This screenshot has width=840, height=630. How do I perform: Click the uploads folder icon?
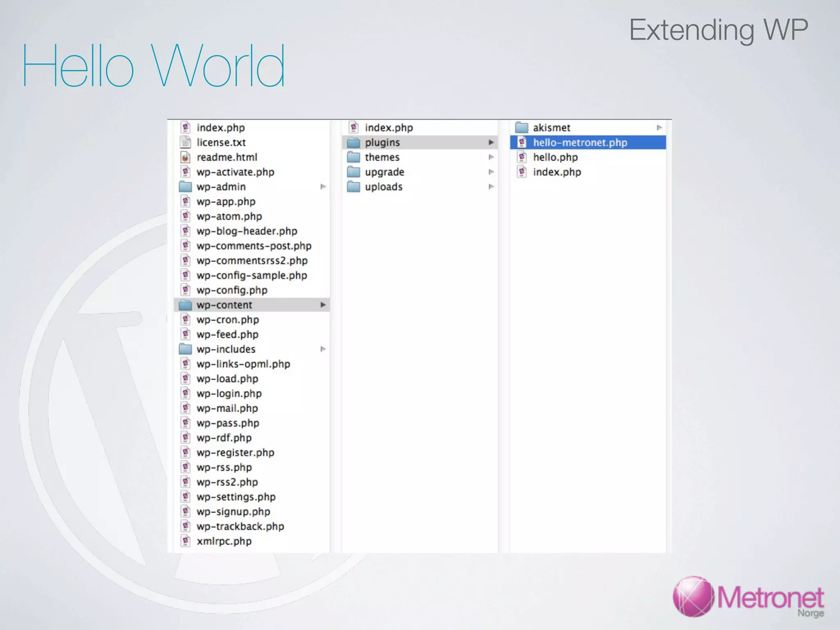pos(354,187)
